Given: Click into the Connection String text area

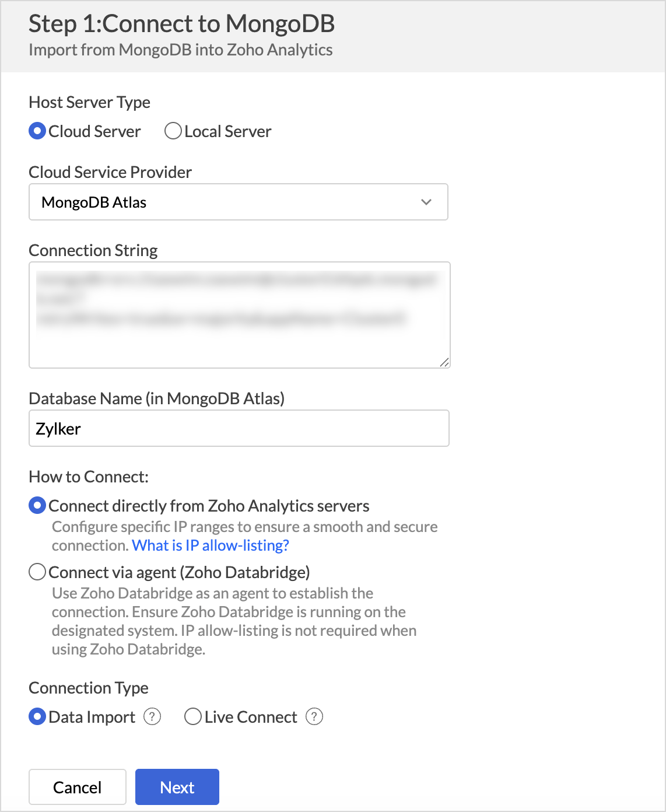Looking at the screenshot, I should (x=240, y=315).
